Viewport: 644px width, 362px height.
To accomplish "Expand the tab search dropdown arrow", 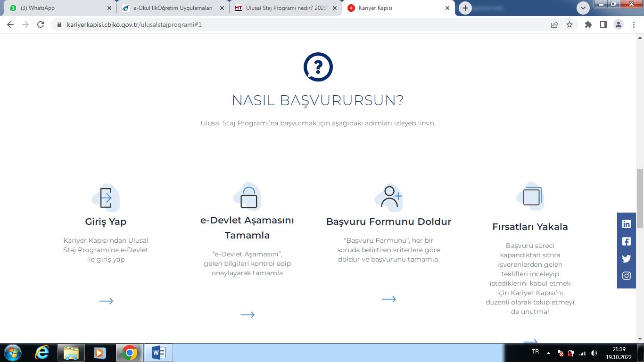I will click(583, 8).
